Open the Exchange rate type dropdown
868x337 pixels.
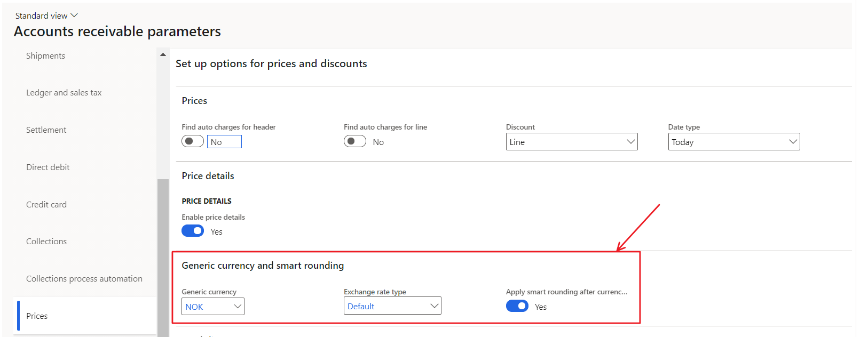click(434, 306)
